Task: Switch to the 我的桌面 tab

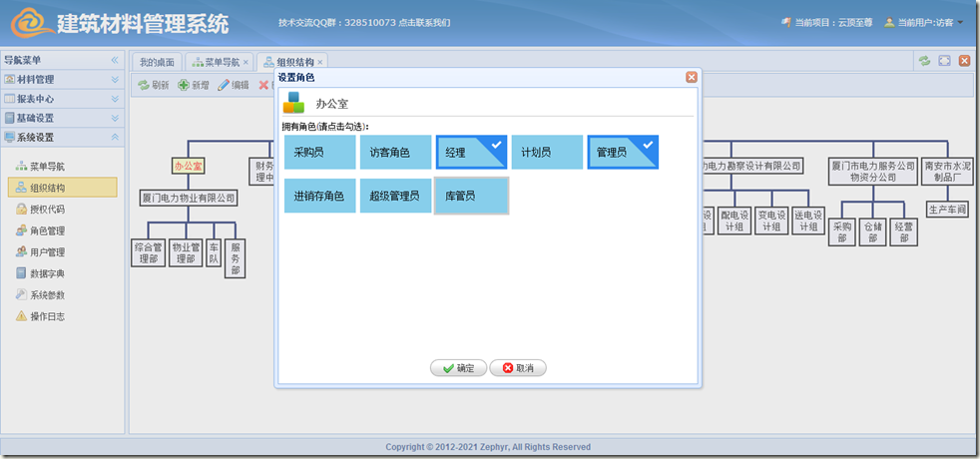Action: pos(157,62)
